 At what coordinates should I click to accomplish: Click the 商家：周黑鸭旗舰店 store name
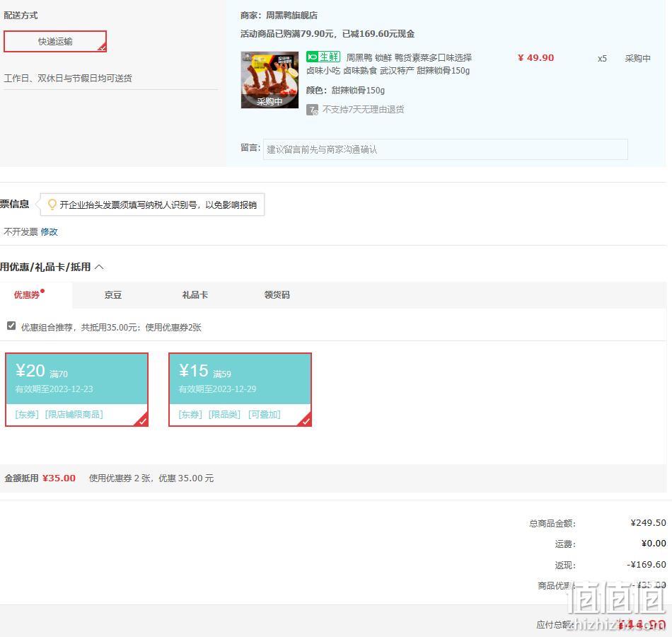pyautogui.click(x=279, y=16)
